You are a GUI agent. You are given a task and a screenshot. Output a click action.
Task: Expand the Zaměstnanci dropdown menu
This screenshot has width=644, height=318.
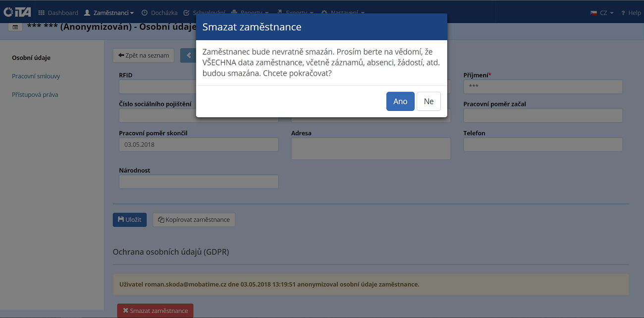point(109,13)
